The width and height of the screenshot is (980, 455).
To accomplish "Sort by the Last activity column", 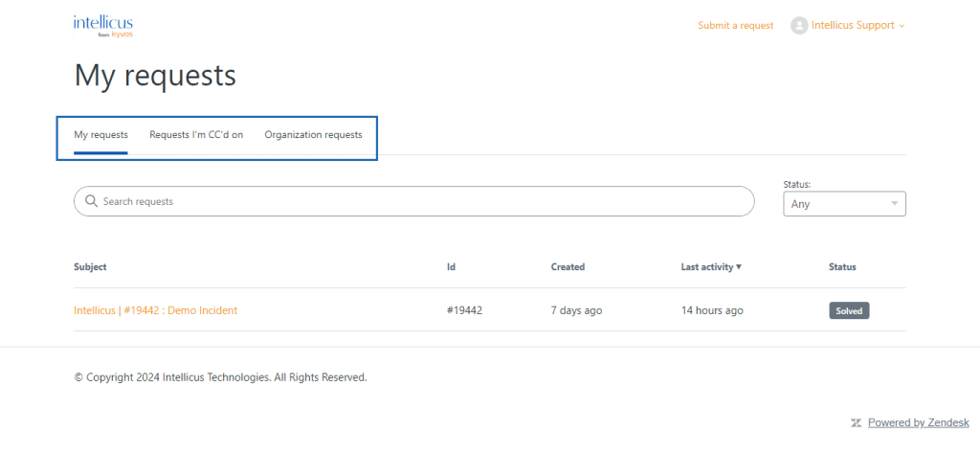I will 711,266.
